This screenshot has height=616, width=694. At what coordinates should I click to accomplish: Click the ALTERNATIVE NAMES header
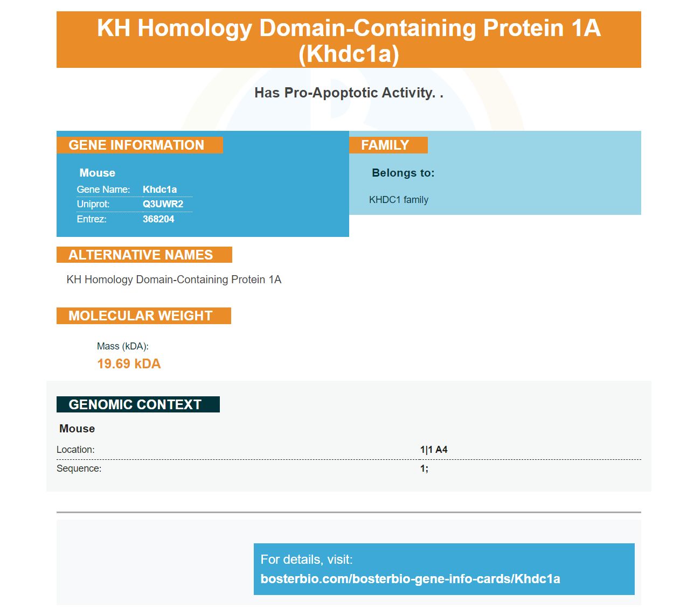[144, 255]
